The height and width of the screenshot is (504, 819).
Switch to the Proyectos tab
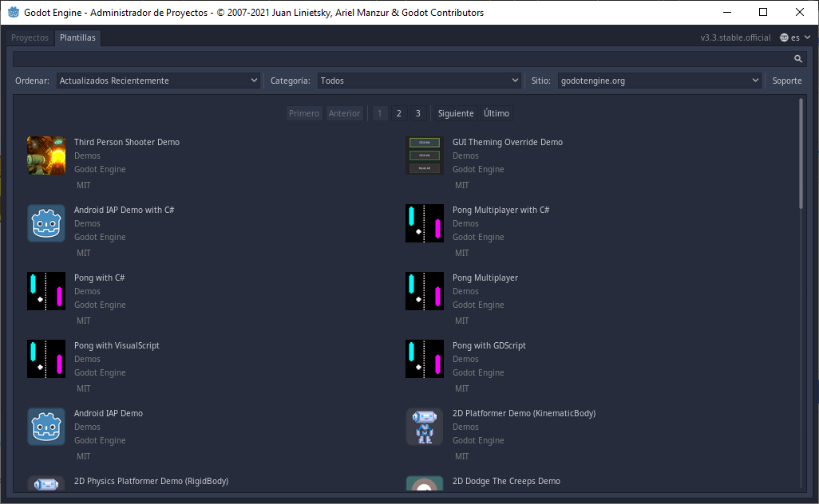pos(30,37)
